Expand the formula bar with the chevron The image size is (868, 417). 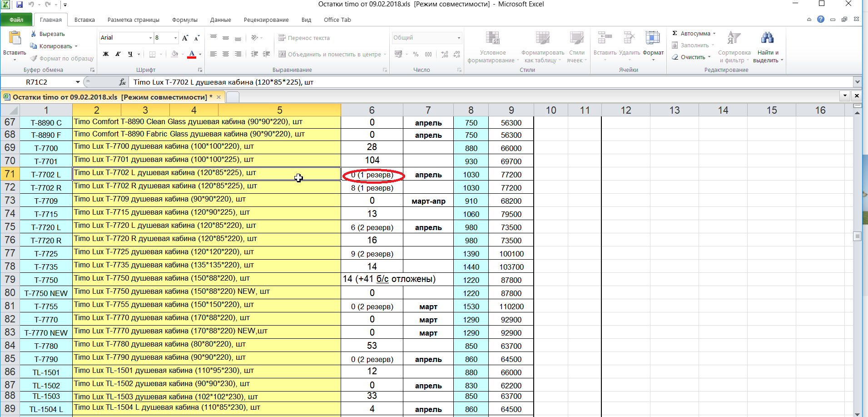pos(857,82)
